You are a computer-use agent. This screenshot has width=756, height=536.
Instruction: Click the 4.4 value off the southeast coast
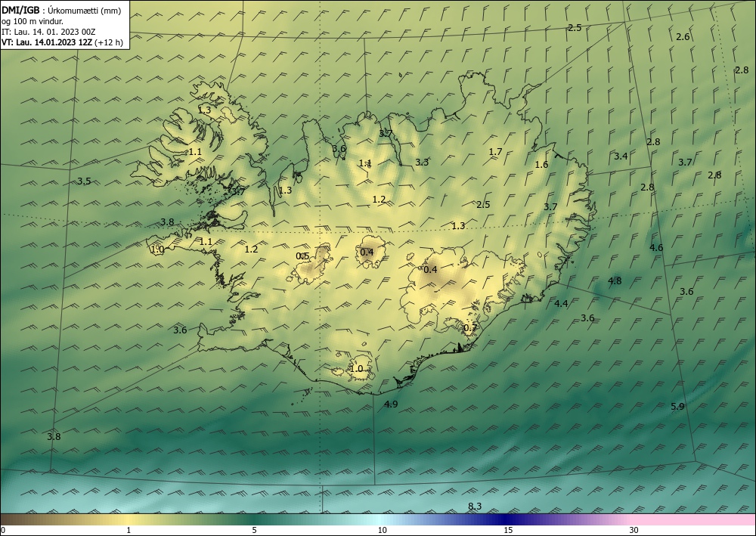(x=561, y=303)
